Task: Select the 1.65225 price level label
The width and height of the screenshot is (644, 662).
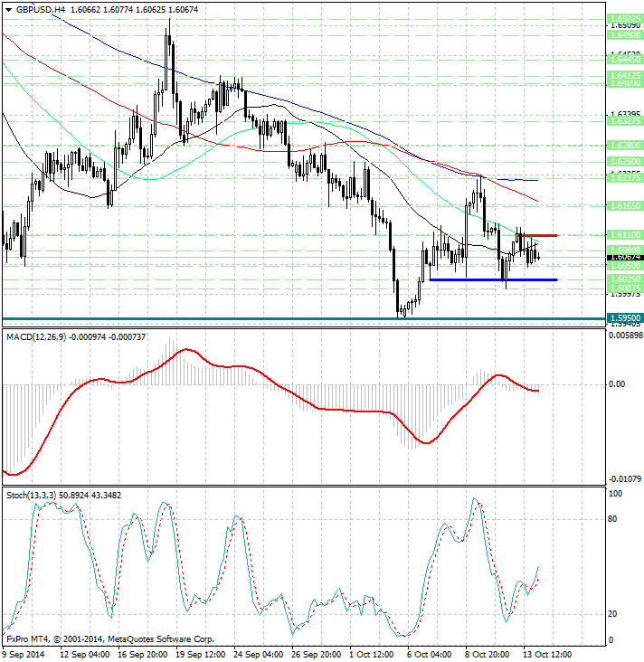Action: click(625, 19)
